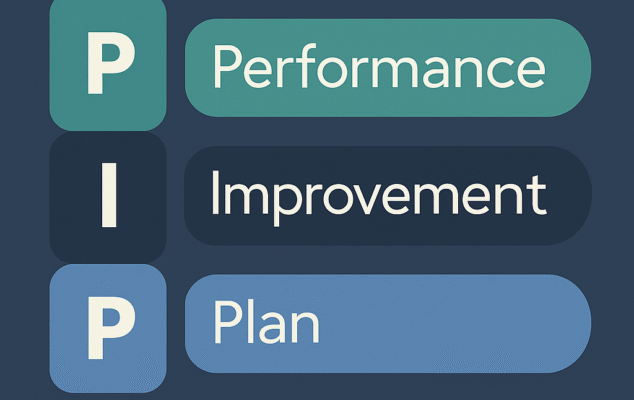Click the white P below the I tile
The image size is (634, 400).
pos(108,324)
